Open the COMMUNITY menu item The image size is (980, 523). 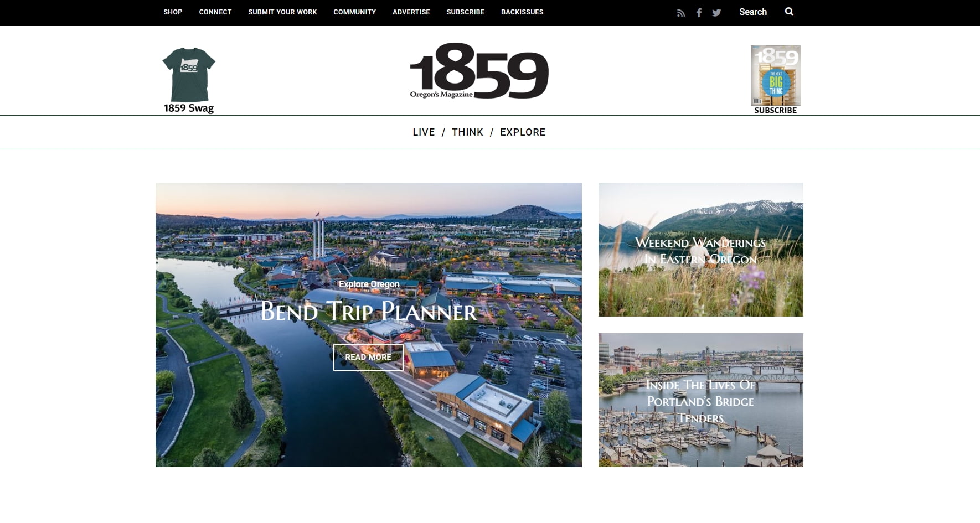354,12
